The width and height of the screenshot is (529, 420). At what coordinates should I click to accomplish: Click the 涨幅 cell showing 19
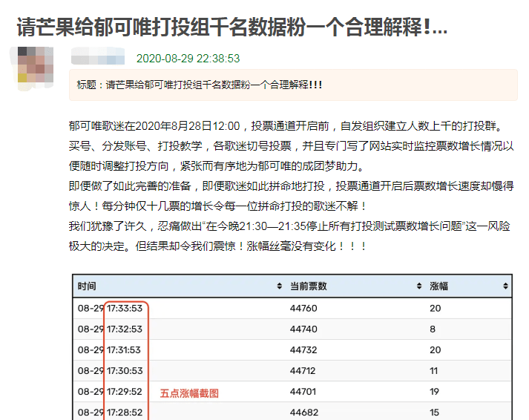click(435, 392)
